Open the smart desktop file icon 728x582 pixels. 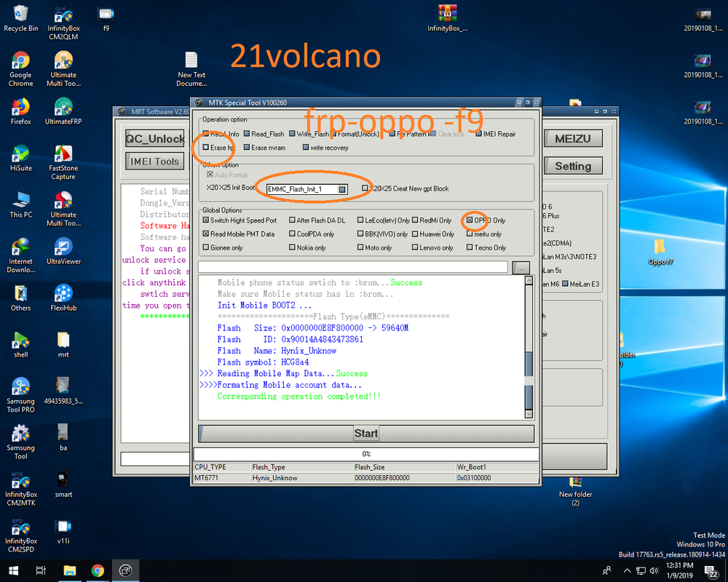[63, 484]
